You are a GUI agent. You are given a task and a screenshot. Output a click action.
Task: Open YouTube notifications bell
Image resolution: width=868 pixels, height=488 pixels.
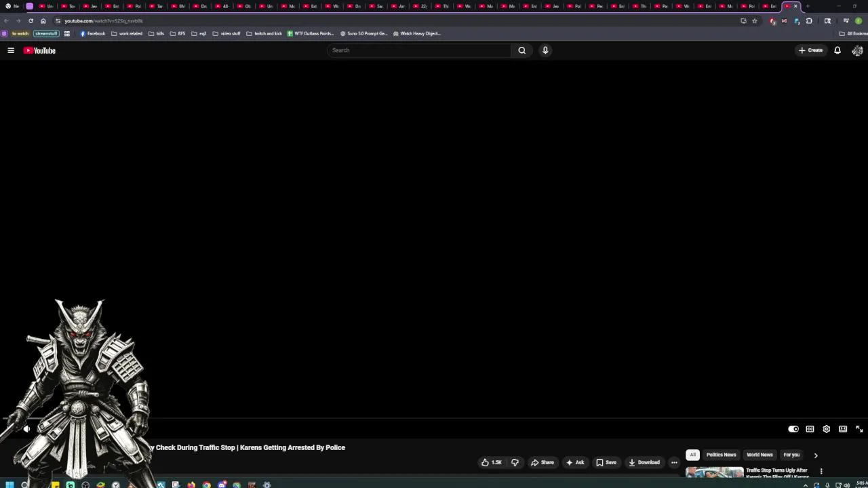pos(837,50)
